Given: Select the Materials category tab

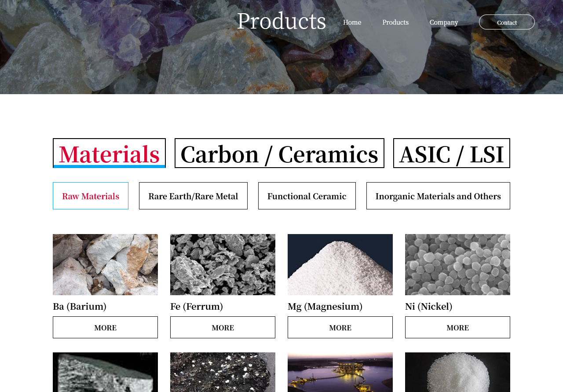Looking at the screenshot, I should click(109, 153).
